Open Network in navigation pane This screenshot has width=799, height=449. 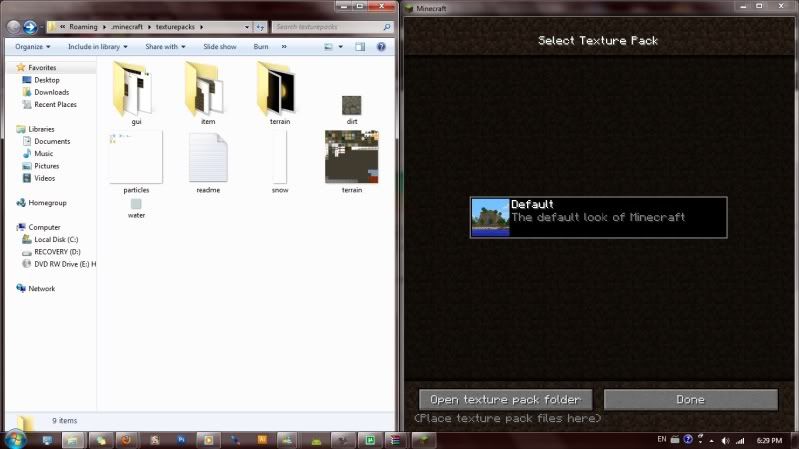(41, 288)
